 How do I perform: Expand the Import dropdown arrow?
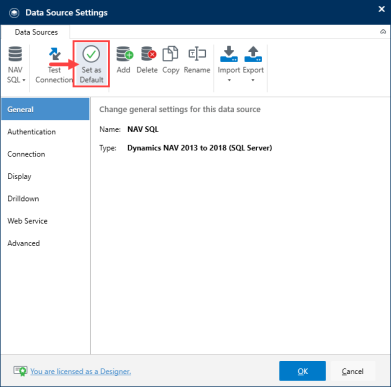229,80
